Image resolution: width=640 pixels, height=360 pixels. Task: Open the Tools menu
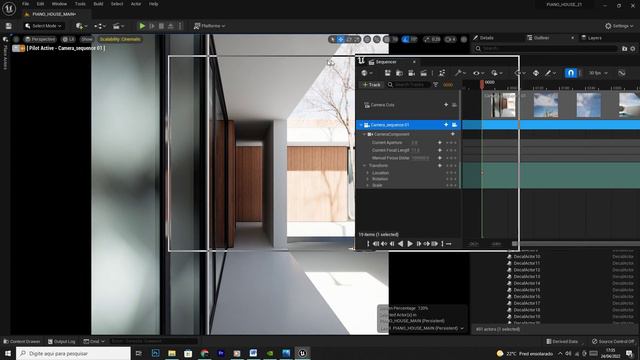(80, 4)
